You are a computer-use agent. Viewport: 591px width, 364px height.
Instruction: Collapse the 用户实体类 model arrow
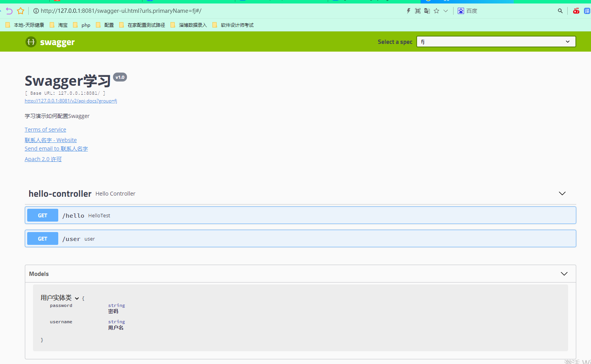click(77, 298)
